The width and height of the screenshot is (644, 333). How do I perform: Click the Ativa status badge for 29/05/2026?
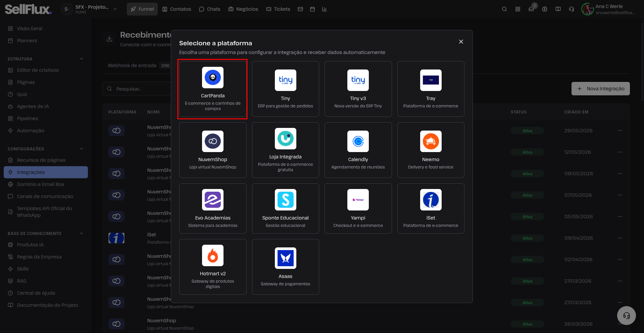(x=527, y=131)
